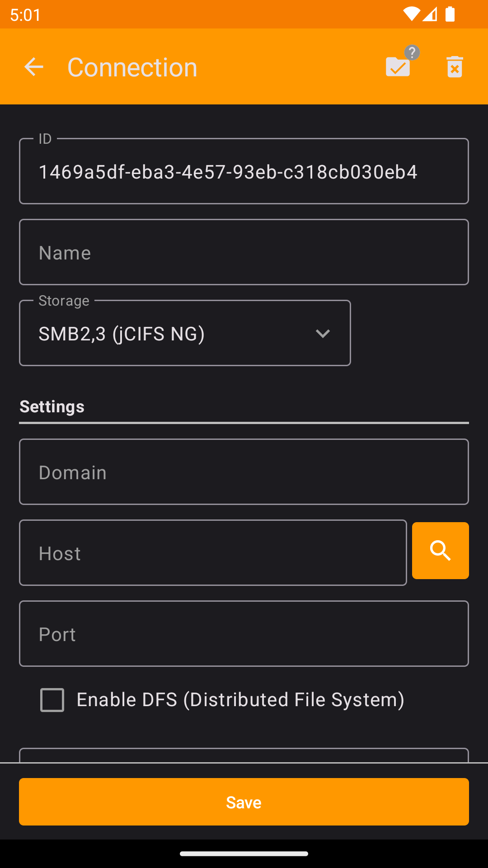Image resolution: width=488 pixels, height=868 pixels.
Task: Tap the connection test folder-check icon
Action: coord(398,68)
